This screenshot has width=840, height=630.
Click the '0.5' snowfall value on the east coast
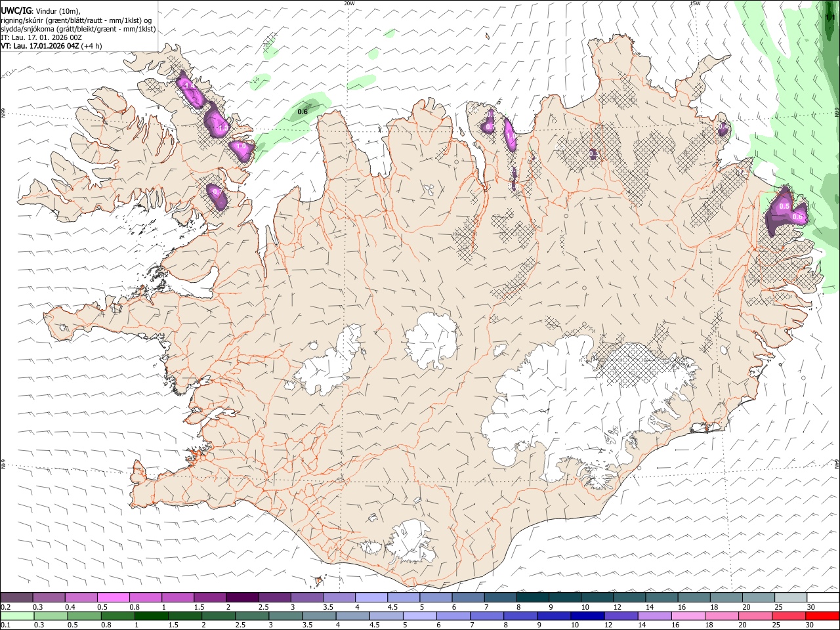pos(784,207)
